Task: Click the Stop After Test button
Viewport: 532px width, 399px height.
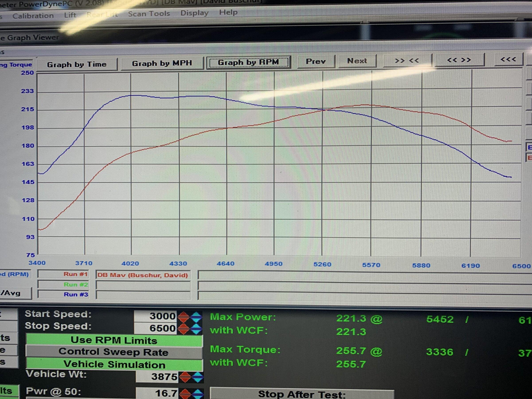Action: click(302, 394)
